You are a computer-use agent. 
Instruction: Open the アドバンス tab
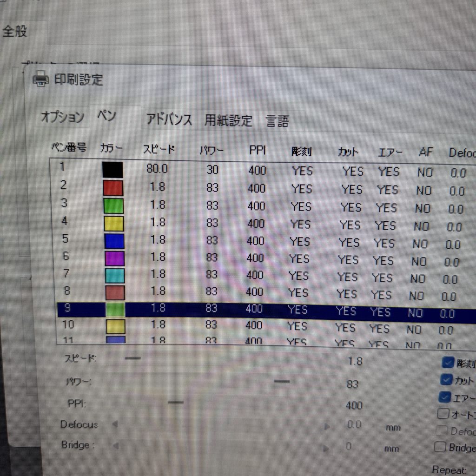pos(169,120)
